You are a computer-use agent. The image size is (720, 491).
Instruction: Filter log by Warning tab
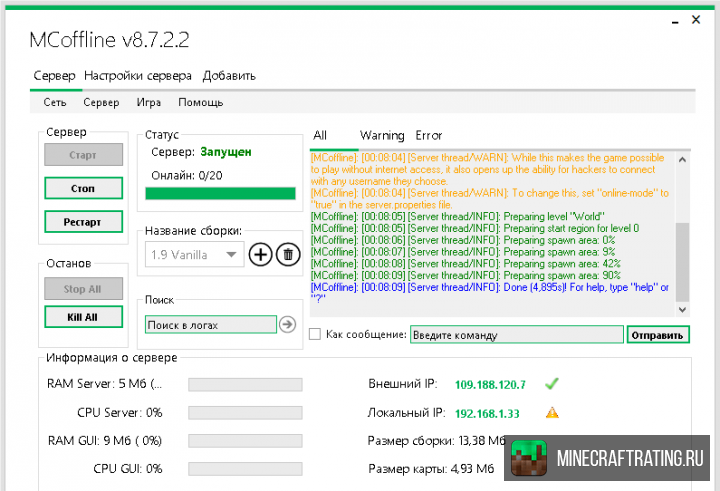click(382, 135)
